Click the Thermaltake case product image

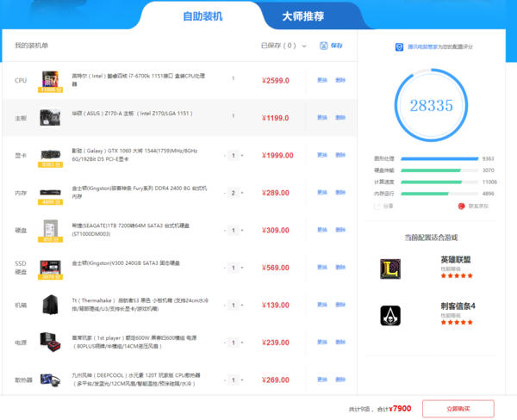coord(50,306)
